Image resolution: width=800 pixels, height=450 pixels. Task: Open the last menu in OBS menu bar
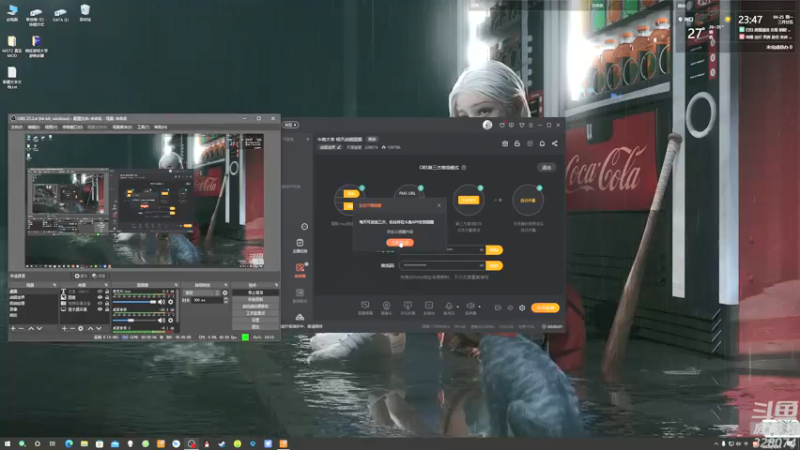[161, 127]
